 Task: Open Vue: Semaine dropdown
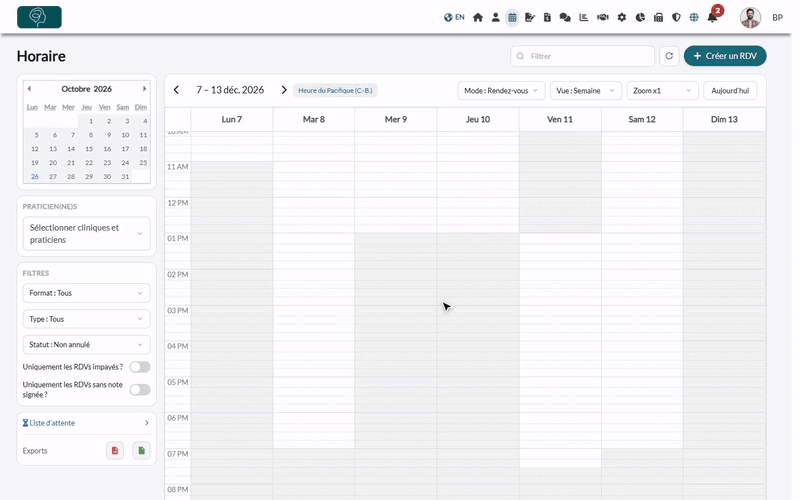[x=585, y=91]
